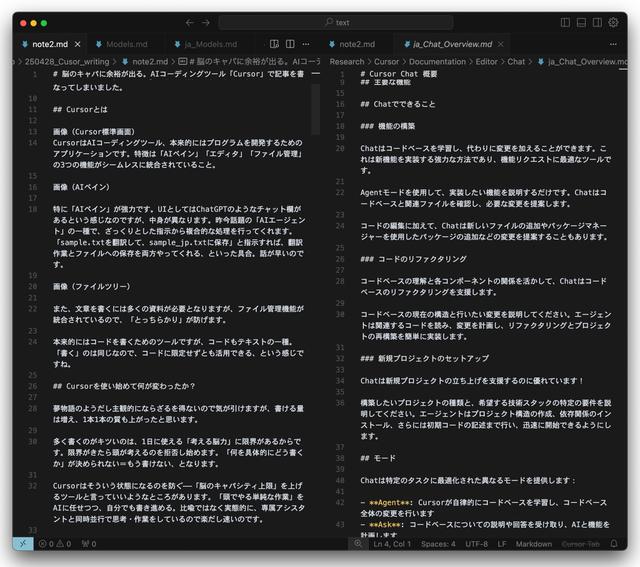Click the ports forwarded indicator showing 0
This screenshot has height=567, width=640.
(89, 544)
